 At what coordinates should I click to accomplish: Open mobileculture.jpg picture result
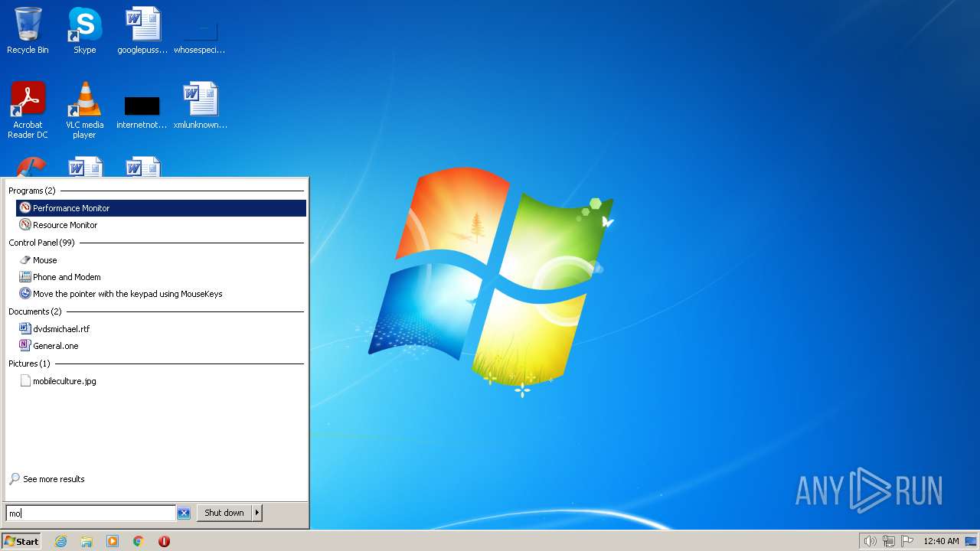point(161,381)
